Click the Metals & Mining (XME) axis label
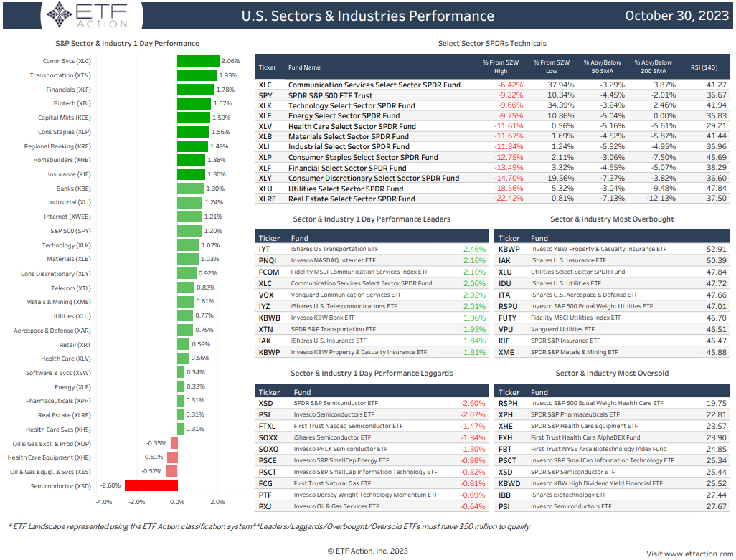 [58, 302]
